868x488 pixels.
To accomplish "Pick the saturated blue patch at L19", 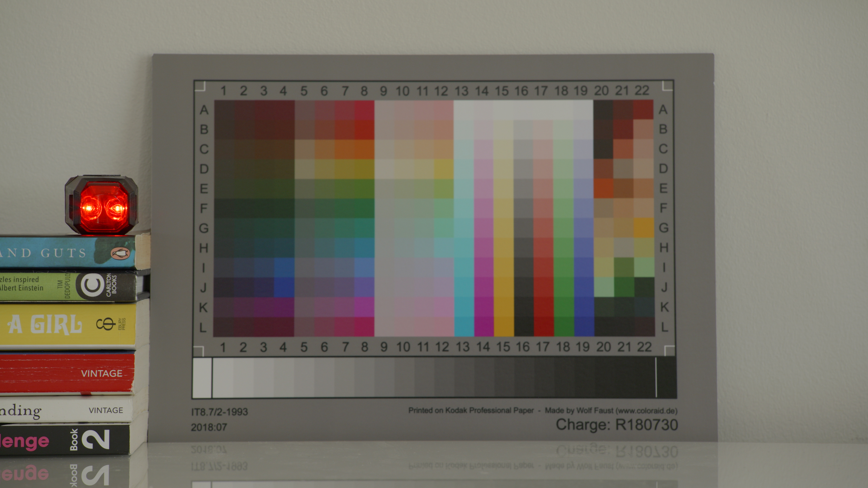I will (x=584, y=326).
